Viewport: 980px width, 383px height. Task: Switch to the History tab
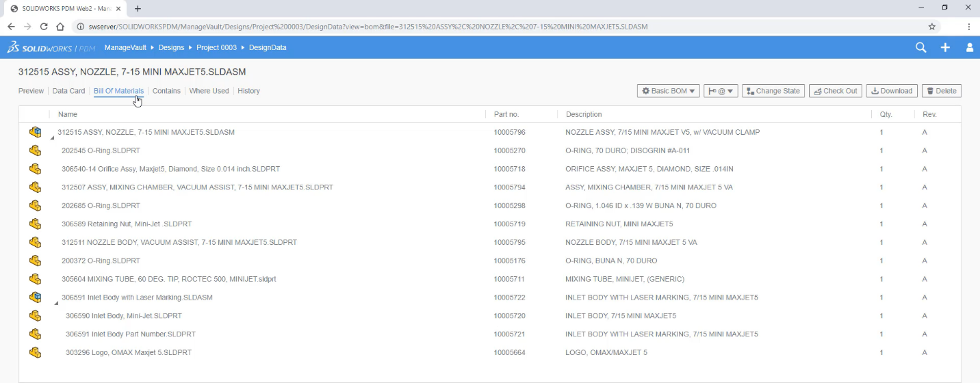click(248, 91)
